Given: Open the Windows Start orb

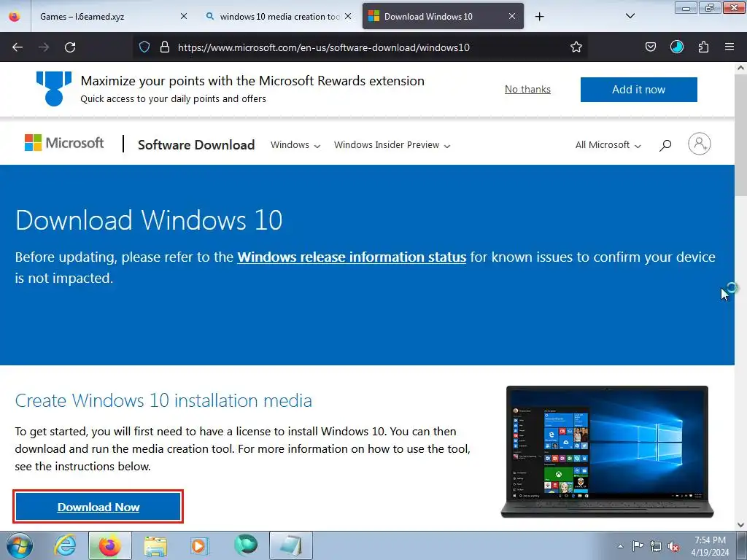Looking at the screenshot, I should point(19,545).
